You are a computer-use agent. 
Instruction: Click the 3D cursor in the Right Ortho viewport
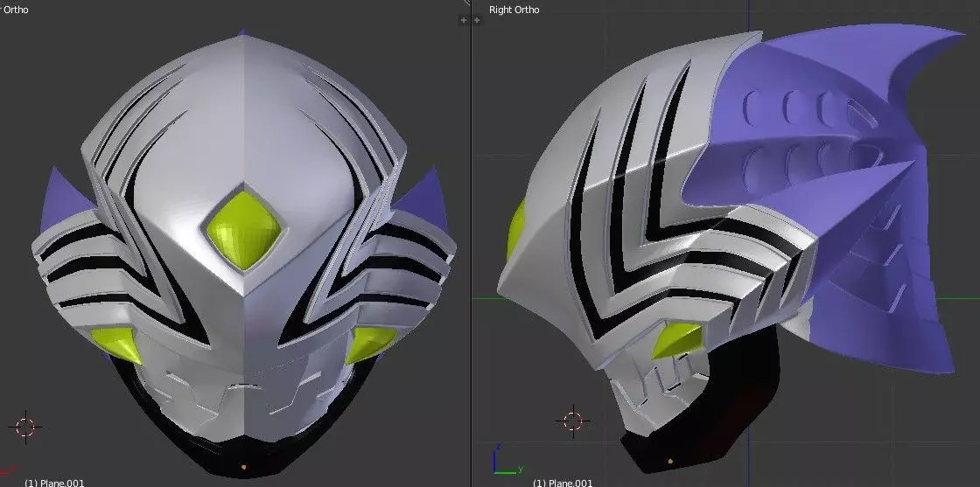[572, 421]
